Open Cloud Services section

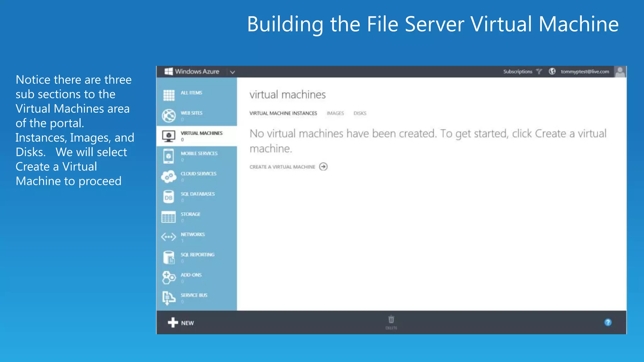coord(197,176)
